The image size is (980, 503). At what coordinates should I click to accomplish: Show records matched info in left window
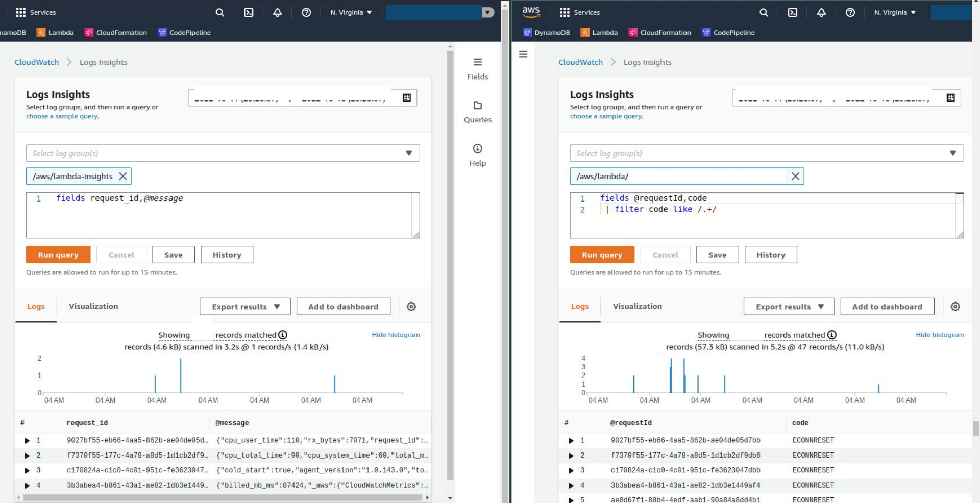[x=283, y=335]
